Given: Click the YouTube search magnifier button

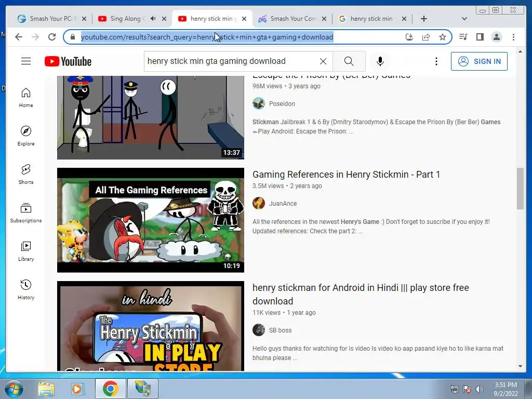Looking at the screenshot, I should tap(349, 61).
